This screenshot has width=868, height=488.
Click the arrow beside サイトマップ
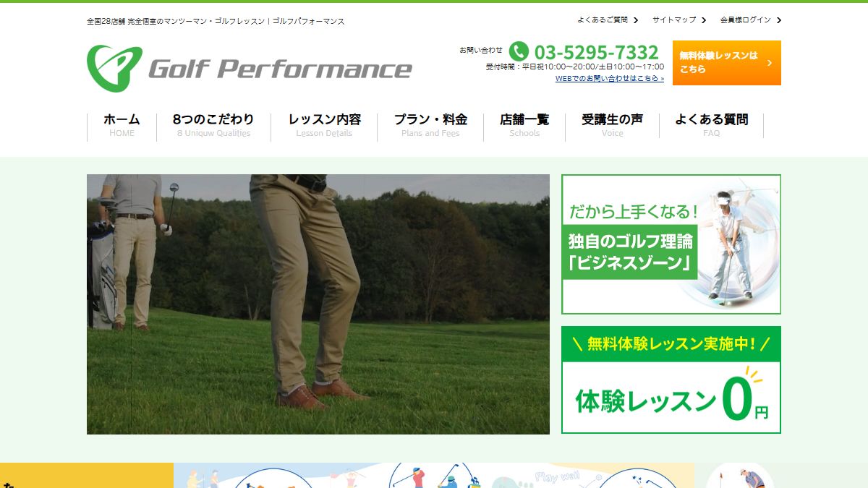705,20
